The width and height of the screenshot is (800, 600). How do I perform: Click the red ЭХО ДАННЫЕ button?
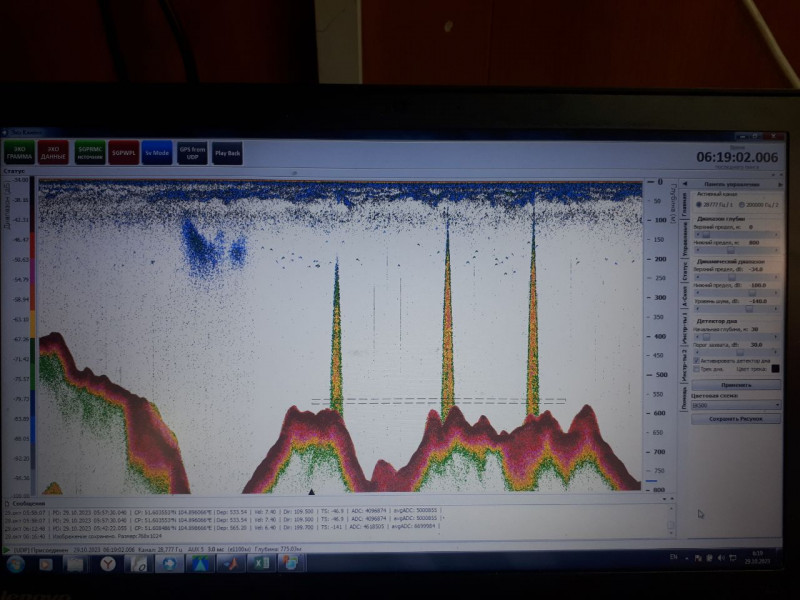pyautogui.click(x=55, y=152)
